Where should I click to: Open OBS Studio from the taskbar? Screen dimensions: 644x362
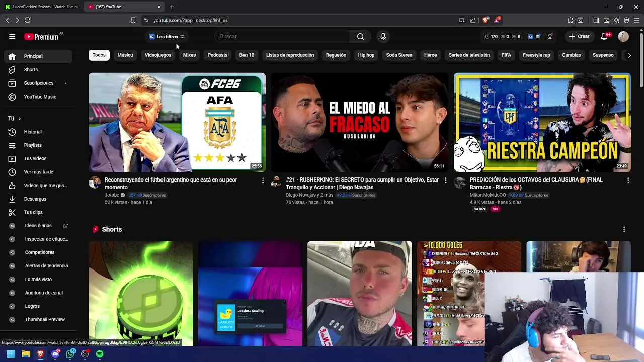click(x=85, y=354)
